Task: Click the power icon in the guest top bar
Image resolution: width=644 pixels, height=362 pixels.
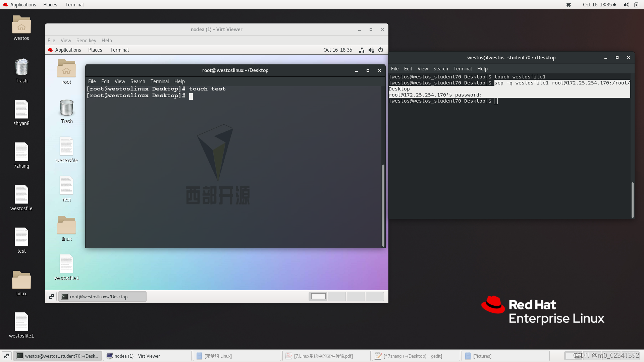Action: click(380, 50)
